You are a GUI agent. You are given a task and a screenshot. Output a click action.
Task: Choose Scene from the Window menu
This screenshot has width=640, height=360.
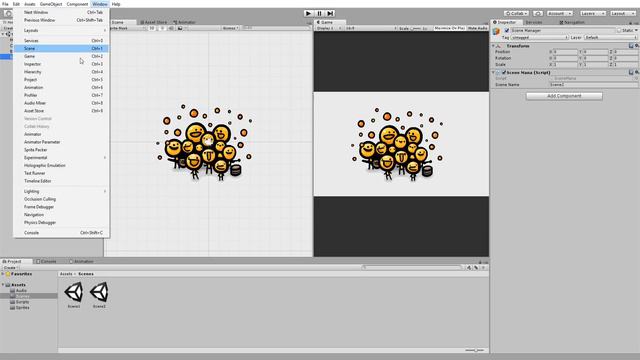62,48
